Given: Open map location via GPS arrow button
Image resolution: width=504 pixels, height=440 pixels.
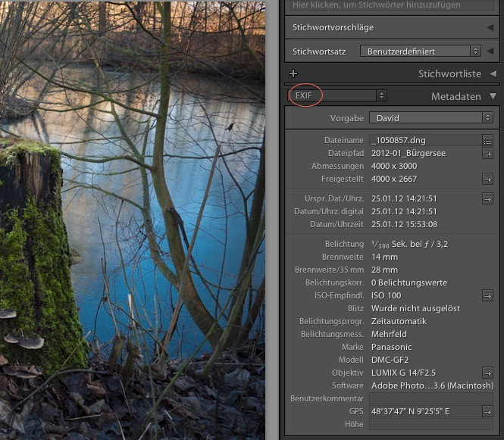Looking at the screenshot, I should (487, 411).
